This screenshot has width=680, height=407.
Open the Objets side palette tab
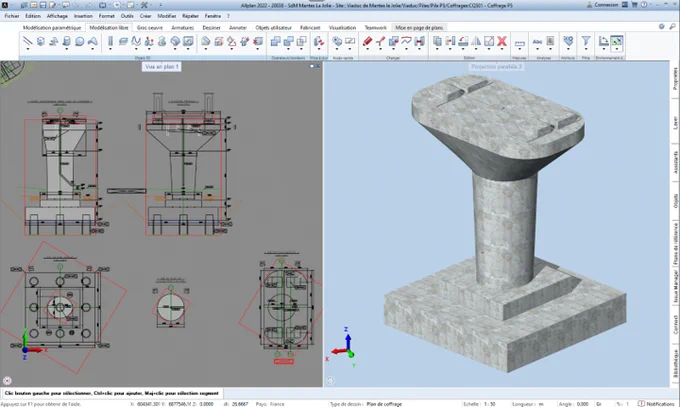pyautogui.click(x=675, y=201)
